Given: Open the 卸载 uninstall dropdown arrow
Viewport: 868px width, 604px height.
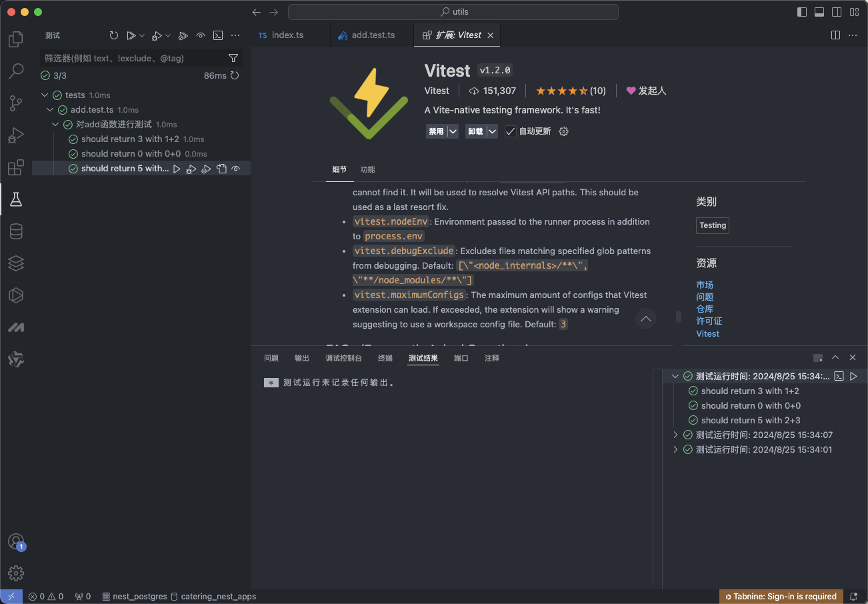Looking at the screenshot, I should click(x=492, y=131).
